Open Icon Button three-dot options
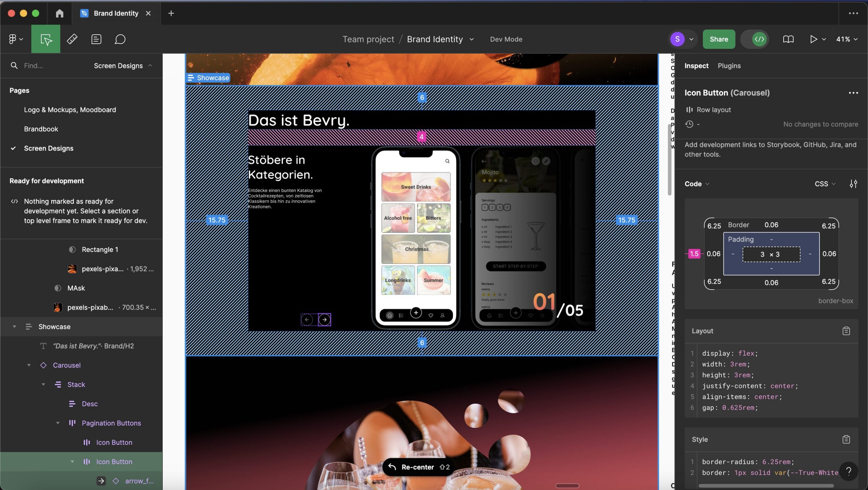Viewport: 868px width, 490px height. (x=853, y=93)
